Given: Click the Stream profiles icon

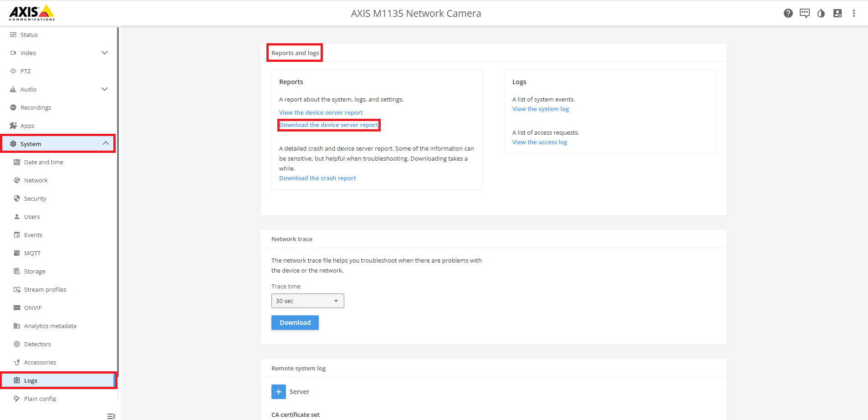Looking at the screenshot, I should [x=17, y=289].
